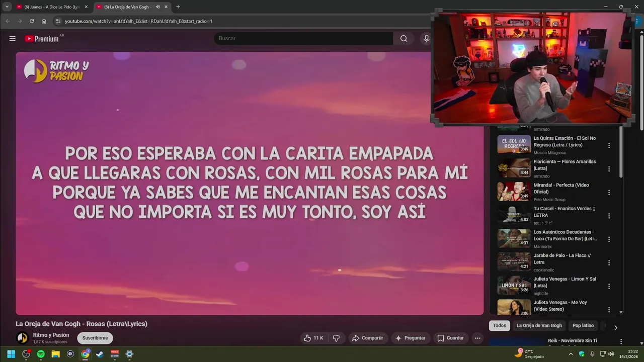Open the Ritmo y Pasión channel name

click(51, 335)
